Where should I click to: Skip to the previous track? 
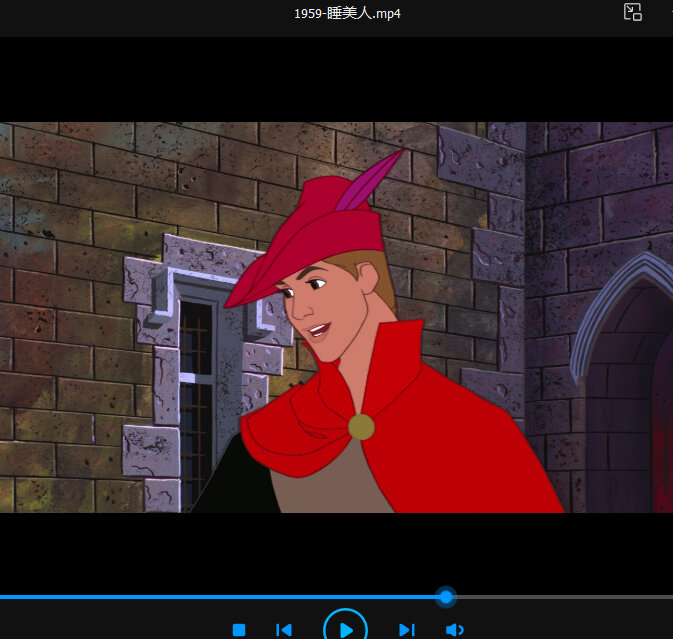tap(284, 630)
